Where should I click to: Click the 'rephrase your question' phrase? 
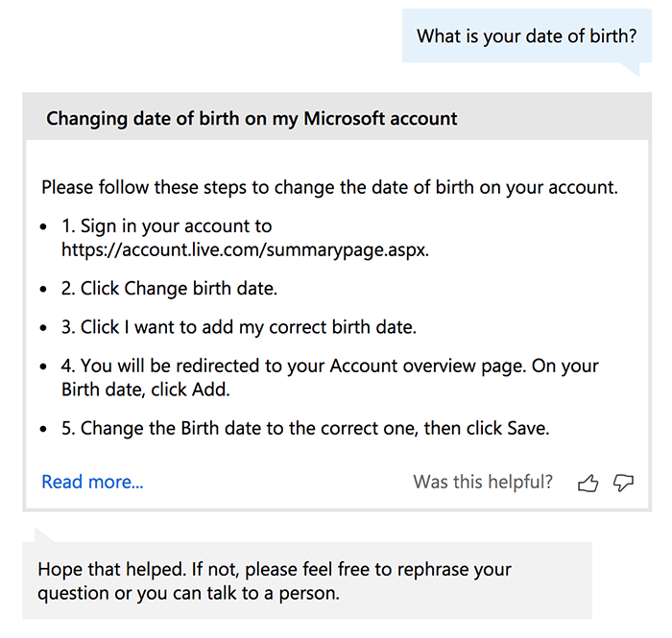coord(275,581)
